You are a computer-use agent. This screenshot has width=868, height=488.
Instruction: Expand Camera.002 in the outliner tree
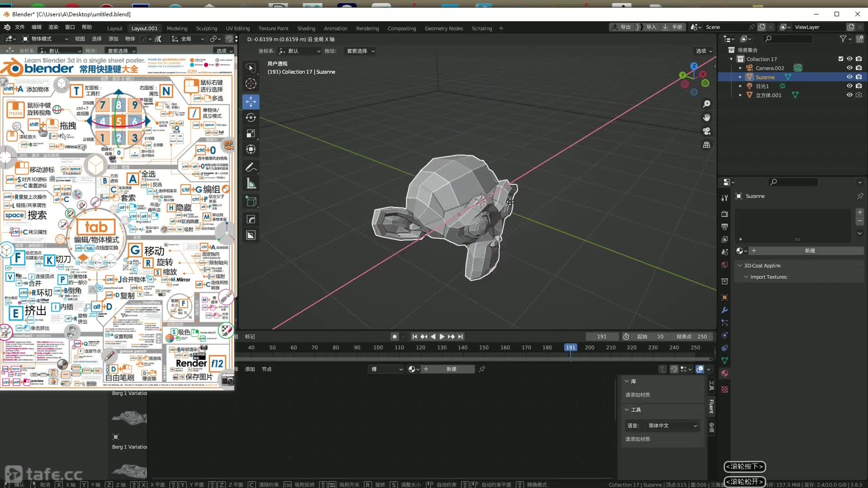(x=741, y=68)
